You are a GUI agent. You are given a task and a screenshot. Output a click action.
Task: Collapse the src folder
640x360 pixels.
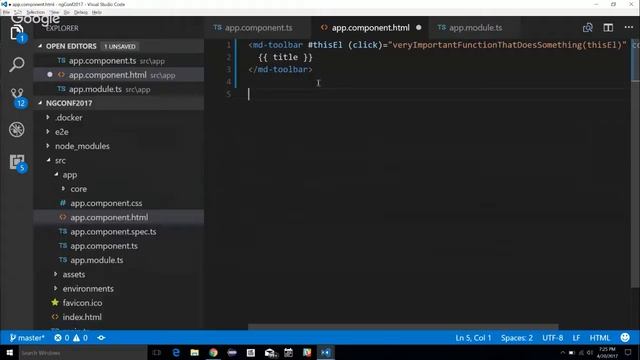tap(48, 160)
